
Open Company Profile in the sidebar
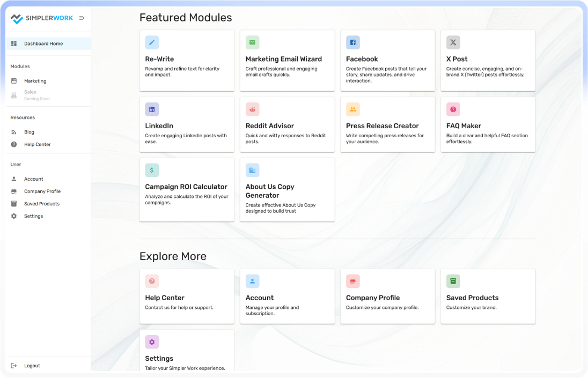pos(48,191)
